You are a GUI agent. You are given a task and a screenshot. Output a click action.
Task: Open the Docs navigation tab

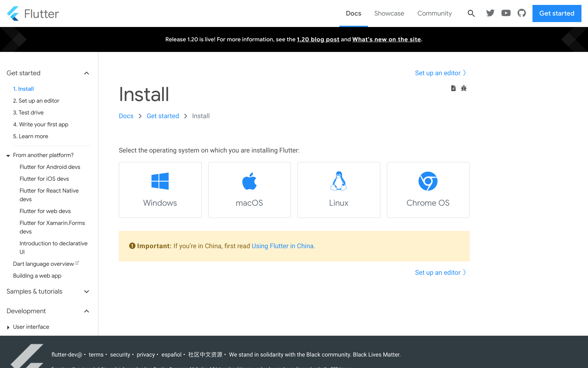tap(354, 13)
